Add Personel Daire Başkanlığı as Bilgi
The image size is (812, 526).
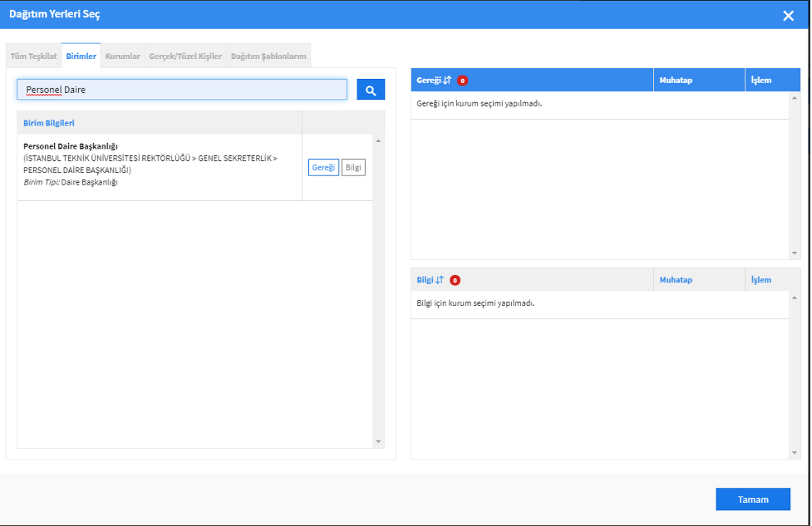pyautogui.click(x=354, y=167)
